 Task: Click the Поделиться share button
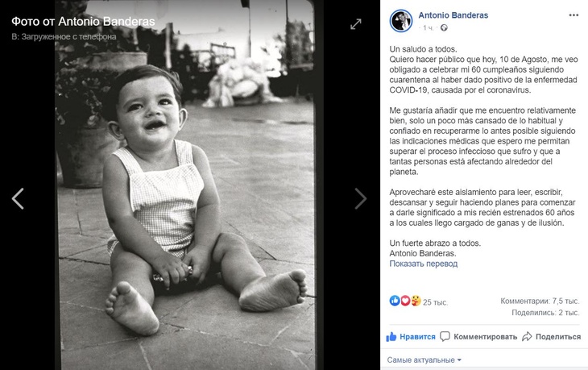point(551,336)
